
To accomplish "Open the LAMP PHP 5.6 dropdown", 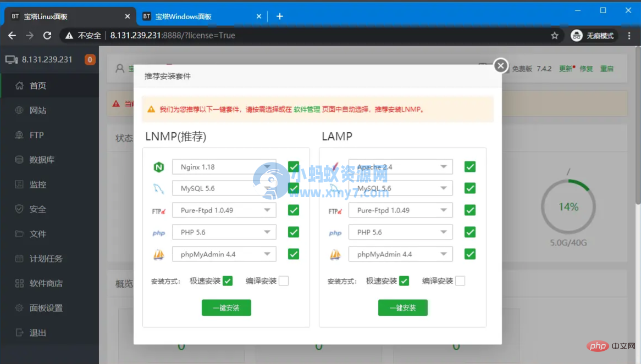I will point(401,232).
